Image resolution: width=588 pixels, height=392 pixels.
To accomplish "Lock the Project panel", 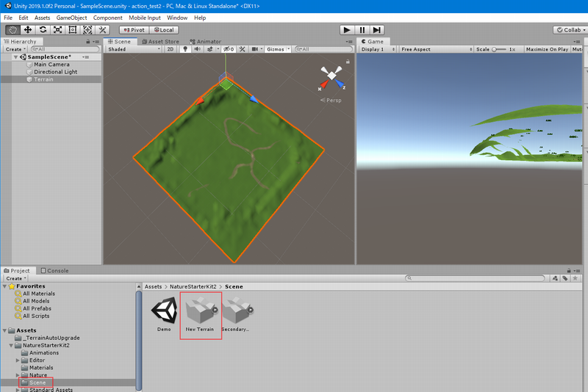I will 569,270.
